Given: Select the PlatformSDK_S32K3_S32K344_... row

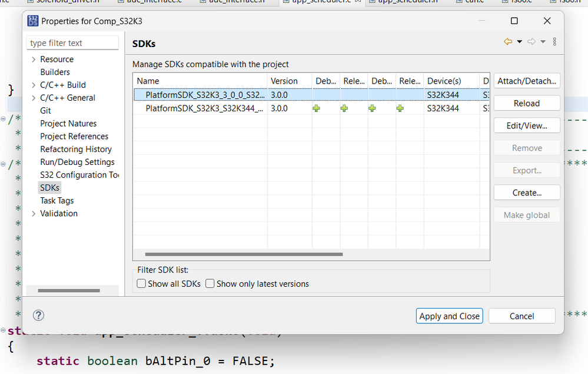Looking at the screenshot, I should pyautogui.click(x=311, y=108).
